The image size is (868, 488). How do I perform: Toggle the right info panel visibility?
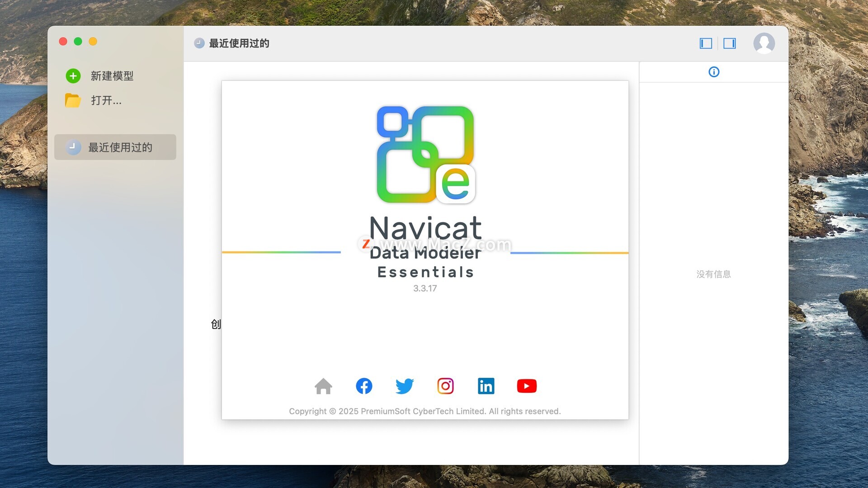[729, 43]
